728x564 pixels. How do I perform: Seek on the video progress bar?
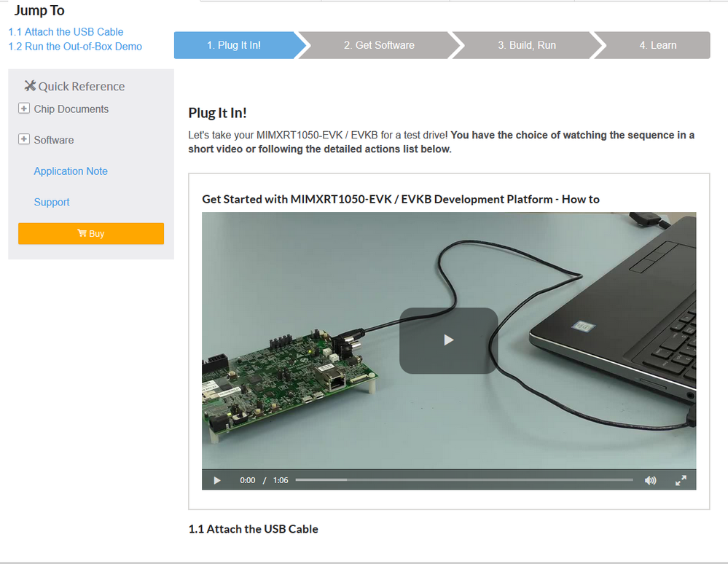[x=463, y=480]
